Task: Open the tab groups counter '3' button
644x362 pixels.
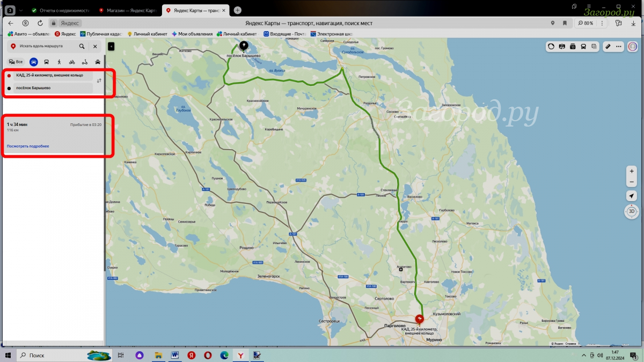Action: click(10, 10)
